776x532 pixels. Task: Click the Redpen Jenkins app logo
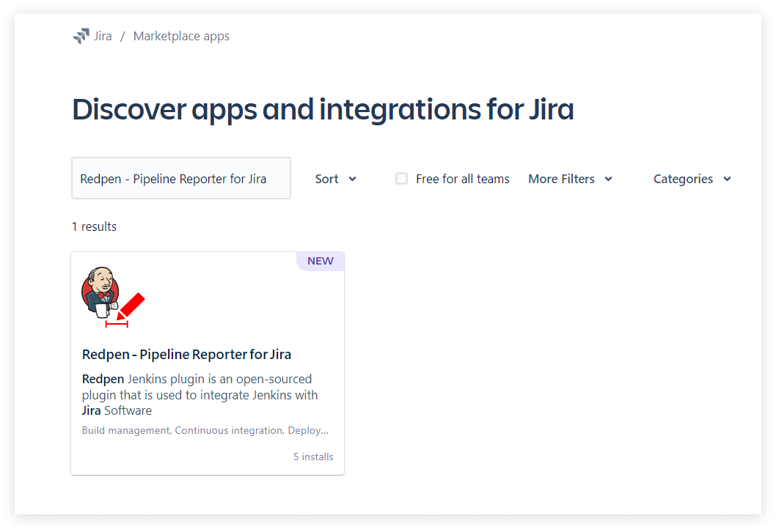(114, 298)
